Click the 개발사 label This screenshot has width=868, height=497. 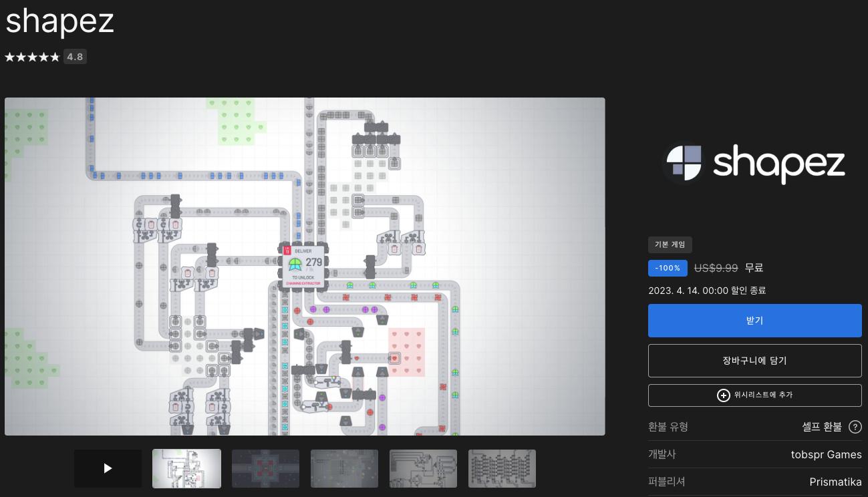point(662,454)
